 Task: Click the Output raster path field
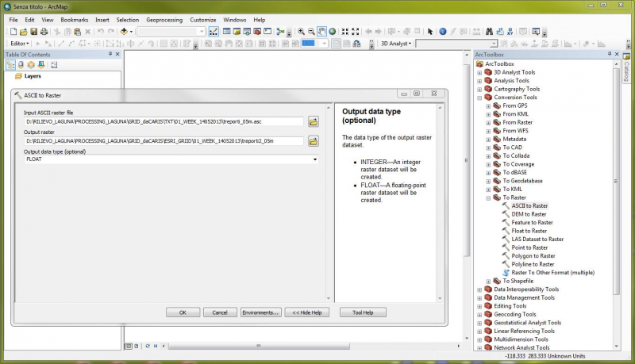(x=164, y=141)
